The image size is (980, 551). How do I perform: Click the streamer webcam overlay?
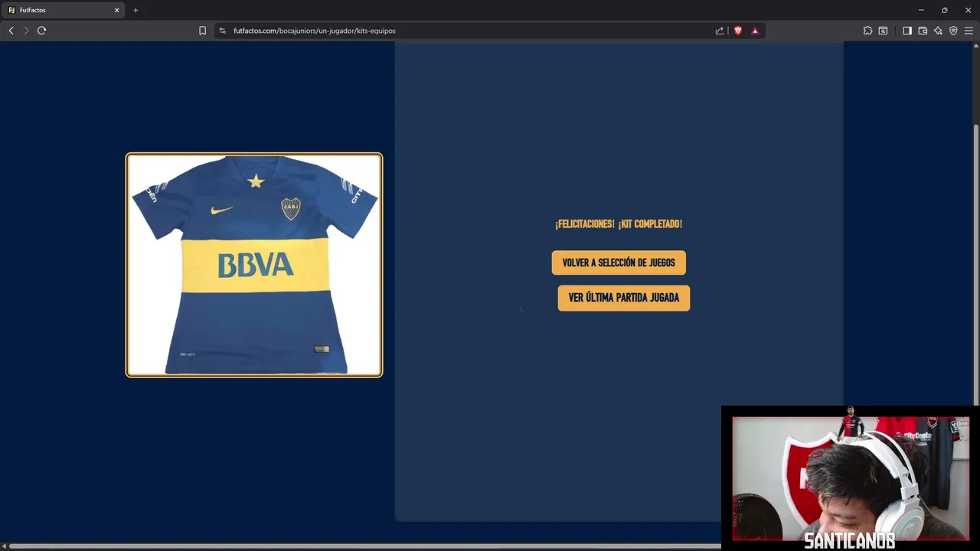[851, 478]
